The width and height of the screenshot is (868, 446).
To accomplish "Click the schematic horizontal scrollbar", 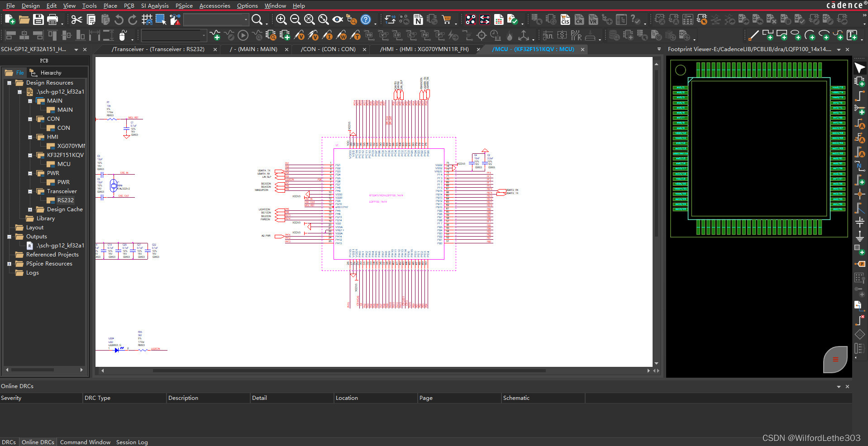I will point(348,370).
